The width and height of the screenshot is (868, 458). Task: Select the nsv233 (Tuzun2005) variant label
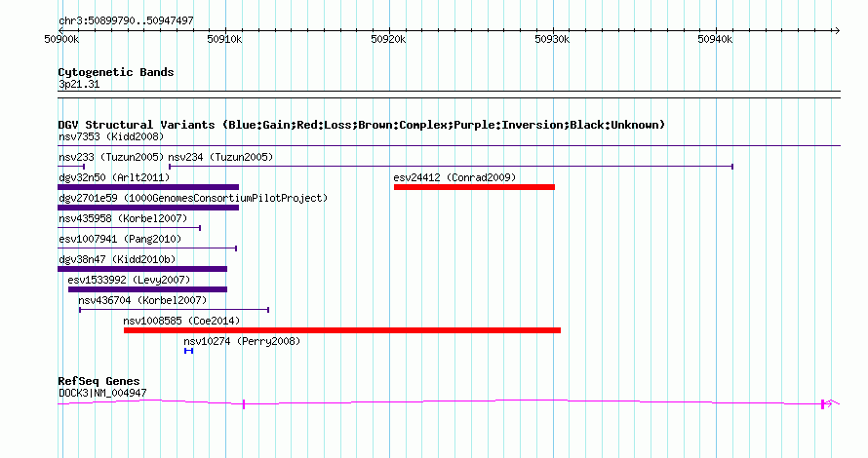pos(111,157)
